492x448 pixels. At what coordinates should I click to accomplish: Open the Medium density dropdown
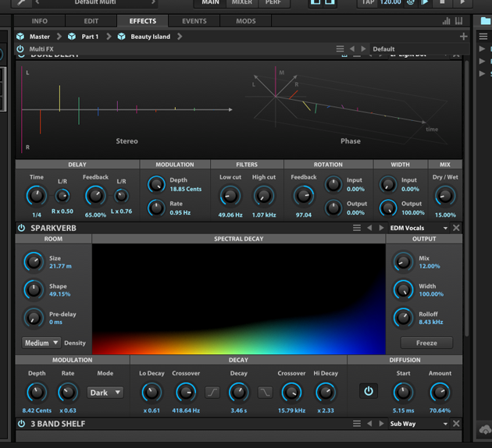[x=41, y=343]
